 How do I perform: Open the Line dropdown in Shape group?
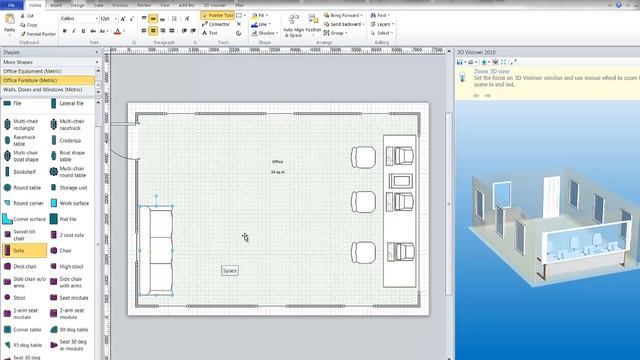click(x=260, y=24)
